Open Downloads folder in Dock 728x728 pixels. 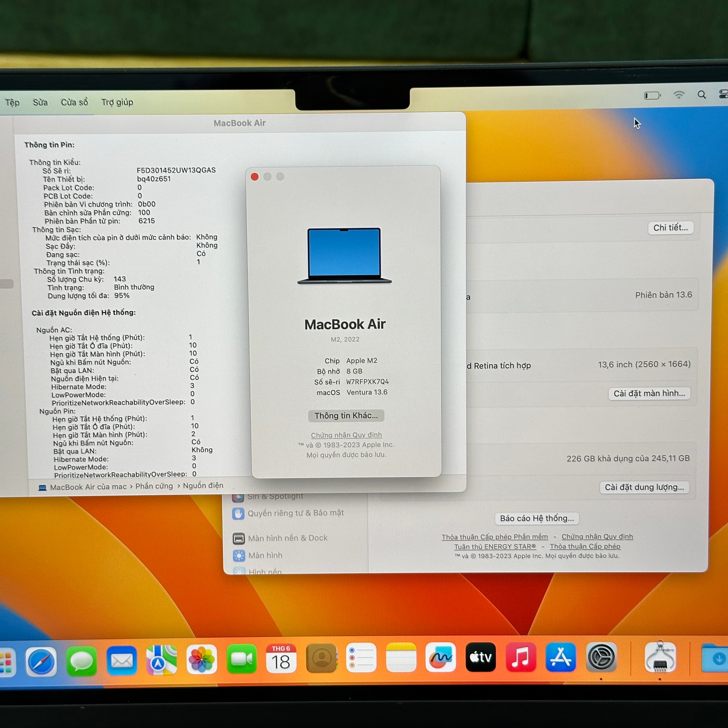point(715,658)
